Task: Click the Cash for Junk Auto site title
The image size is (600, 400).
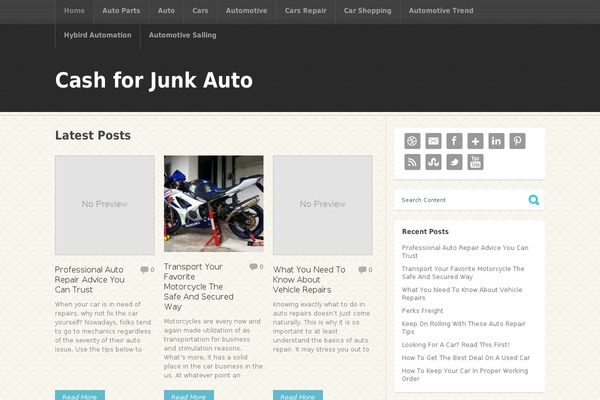Action: (154, 80)
